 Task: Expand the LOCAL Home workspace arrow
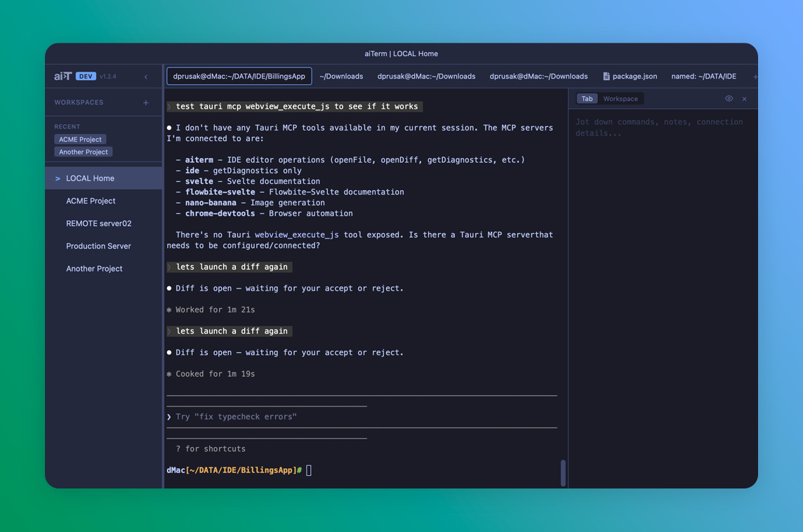(x=58, y=179)
